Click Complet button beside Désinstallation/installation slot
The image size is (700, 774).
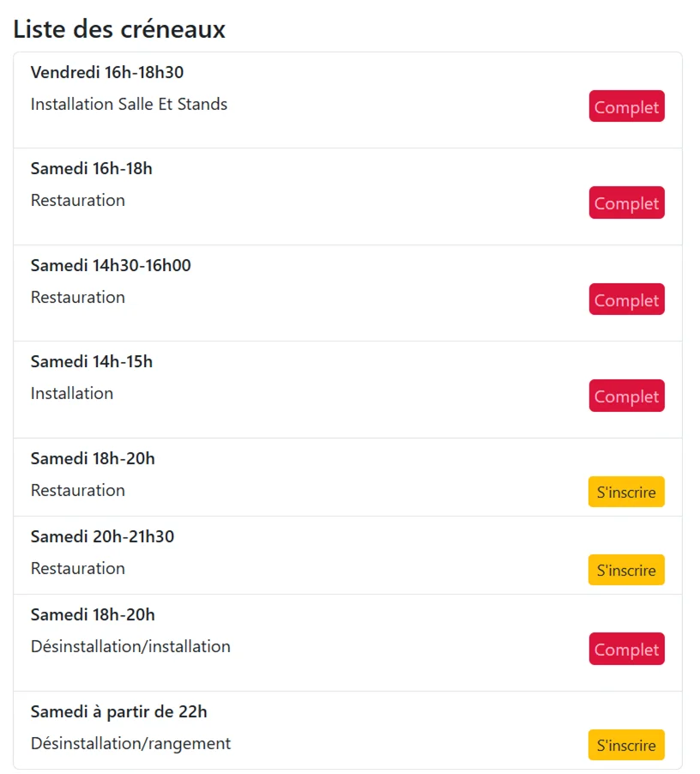click(626, 649)
